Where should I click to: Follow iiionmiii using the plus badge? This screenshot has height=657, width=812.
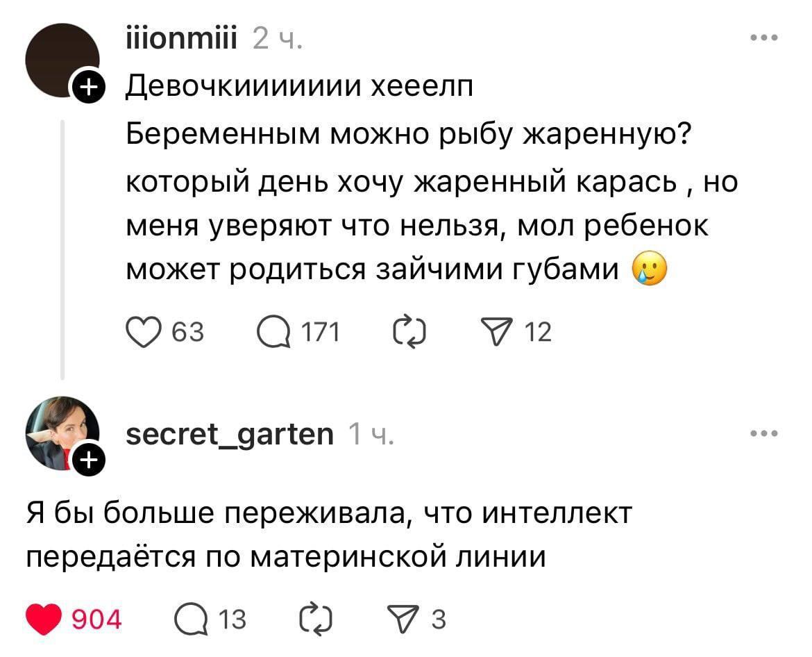89,89
